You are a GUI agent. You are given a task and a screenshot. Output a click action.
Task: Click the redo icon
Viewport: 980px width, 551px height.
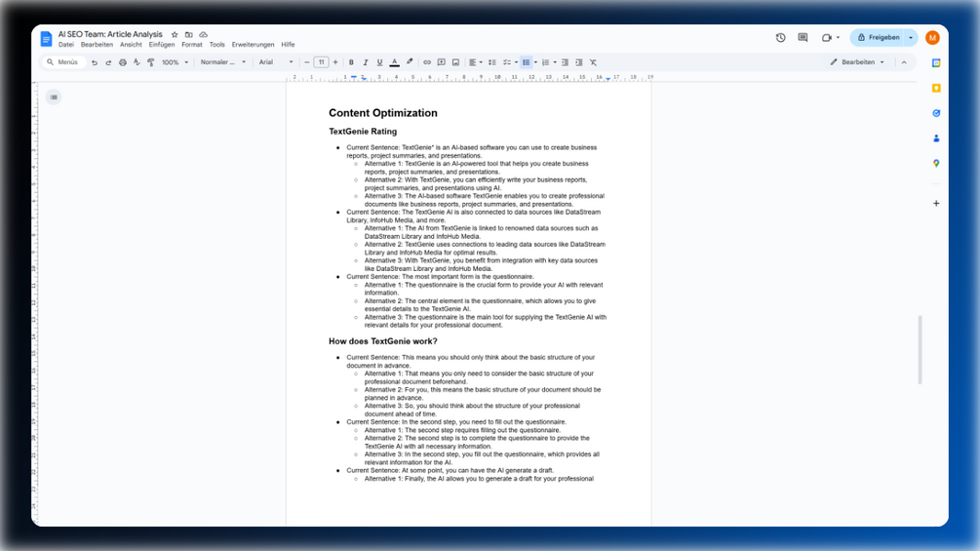(108, 62)
